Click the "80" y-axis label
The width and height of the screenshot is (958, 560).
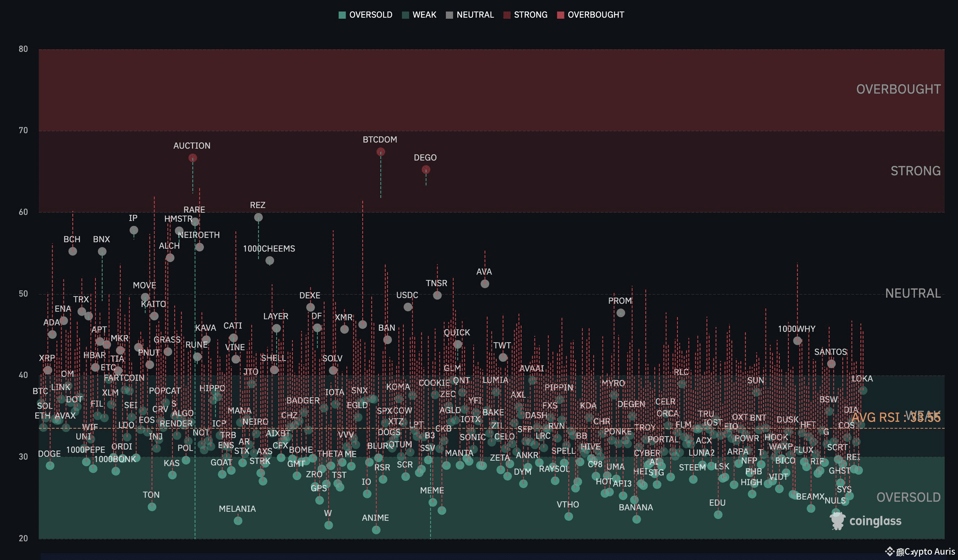tap(23, 49)
